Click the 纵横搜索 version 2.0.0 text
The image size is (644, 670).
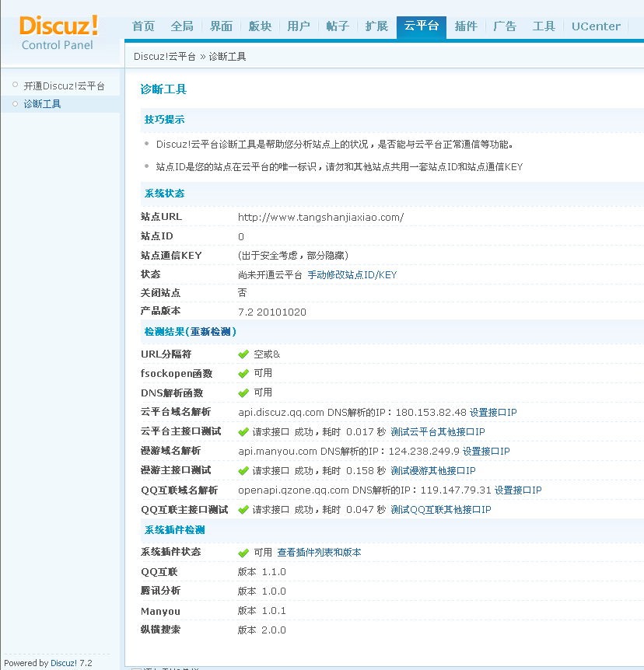261,630
